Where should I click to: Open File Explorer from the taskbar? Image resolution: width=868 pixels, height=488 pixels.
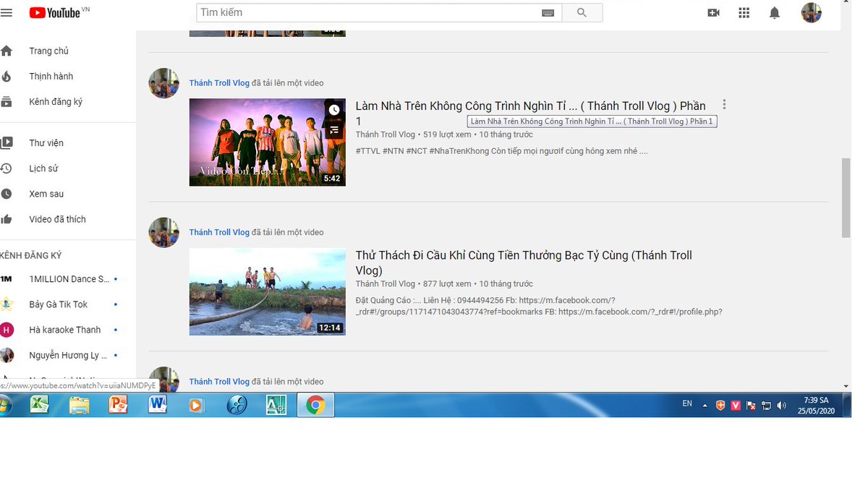point(80,406)
